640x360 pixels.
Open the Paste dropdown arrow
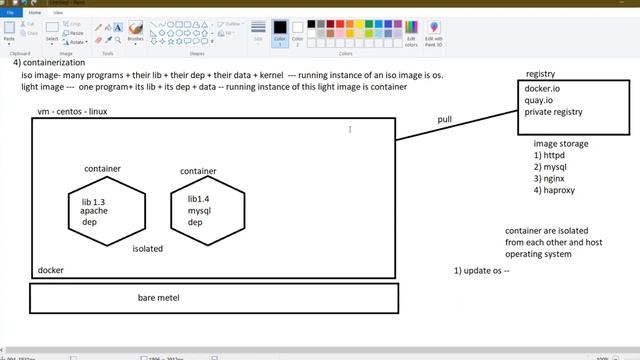[9, 44]
